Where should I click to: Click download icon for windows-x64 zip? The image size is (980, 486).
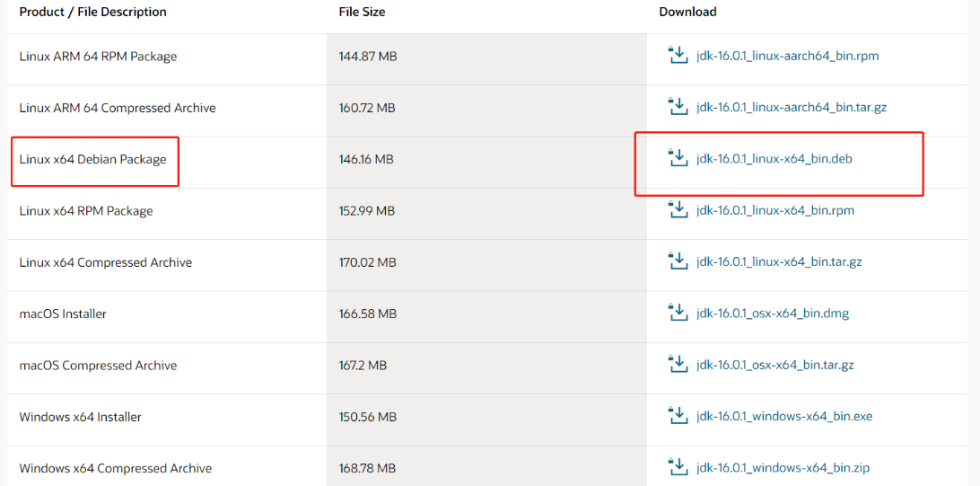[x=678, y=467]
